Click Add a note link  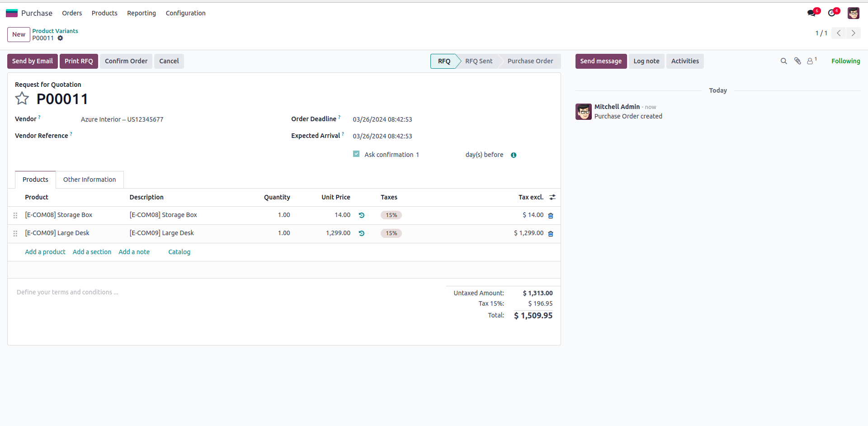[134, 252]
